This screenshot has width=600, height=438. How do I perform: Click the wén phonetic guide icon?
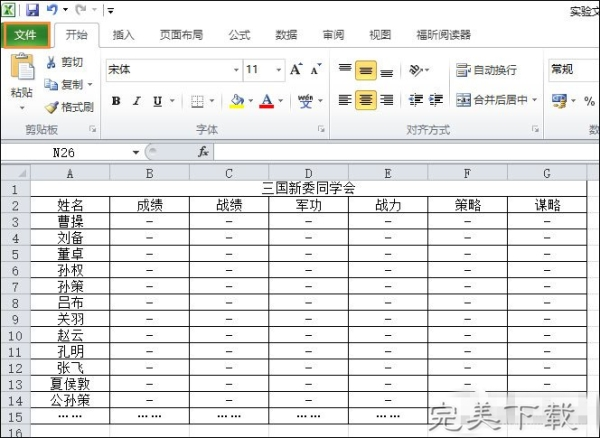pyautogui.click(x=305, y=101)
